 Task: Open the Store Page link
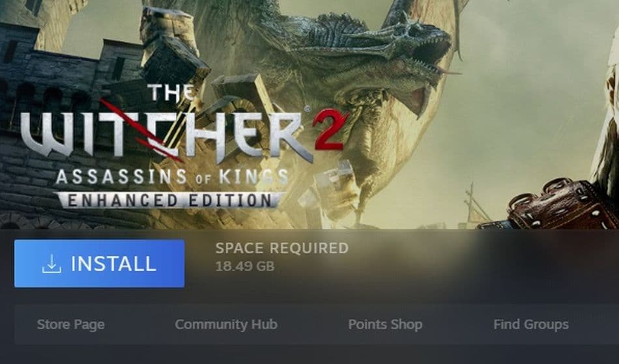coord(70,324)
